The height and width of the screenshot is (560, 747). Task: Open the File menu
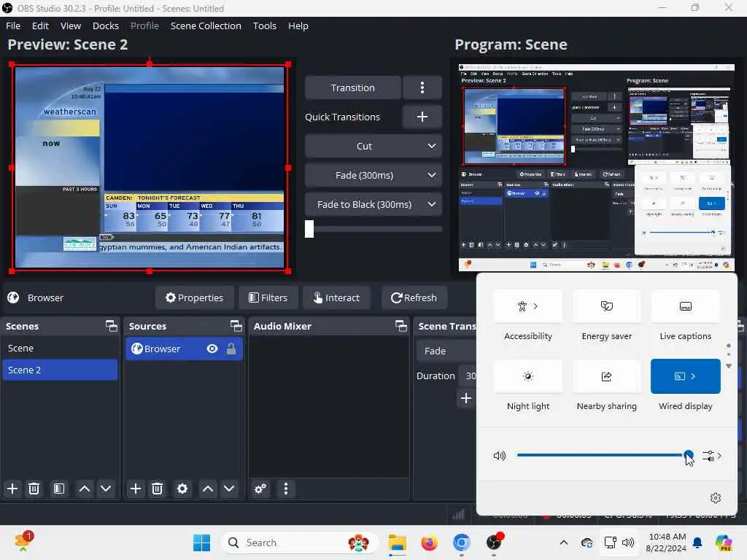point(13,26)
